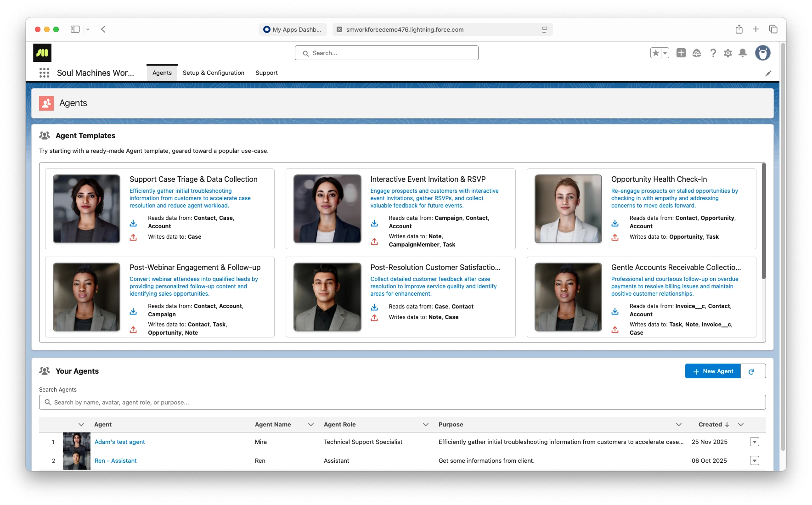The width and height of the screenshot is (812, 505).
Task: Switch to the Agents tab
Action: 162,73
